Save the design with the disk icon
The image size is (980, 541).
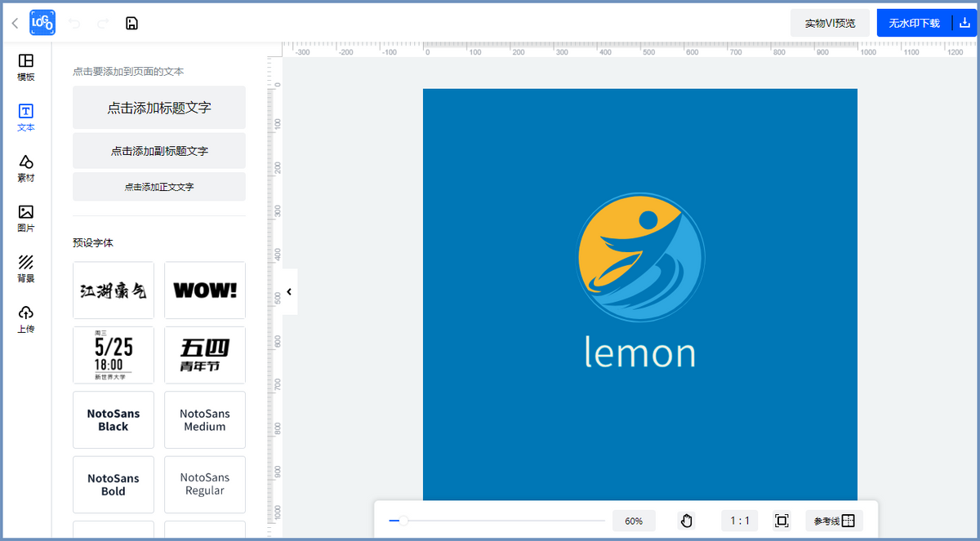coord(131,23)
